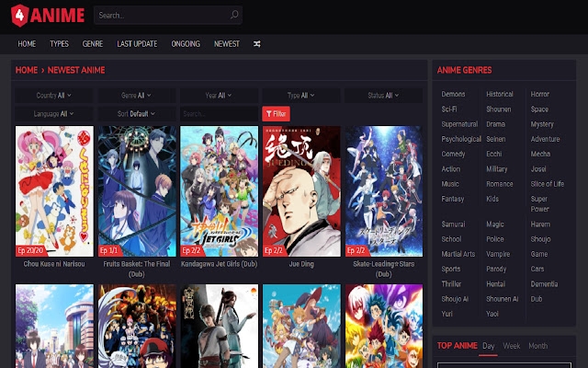This screenshot has width=588, height=368.
Task: Select the Psychological genre link
Action: click(x=460, y=139)
